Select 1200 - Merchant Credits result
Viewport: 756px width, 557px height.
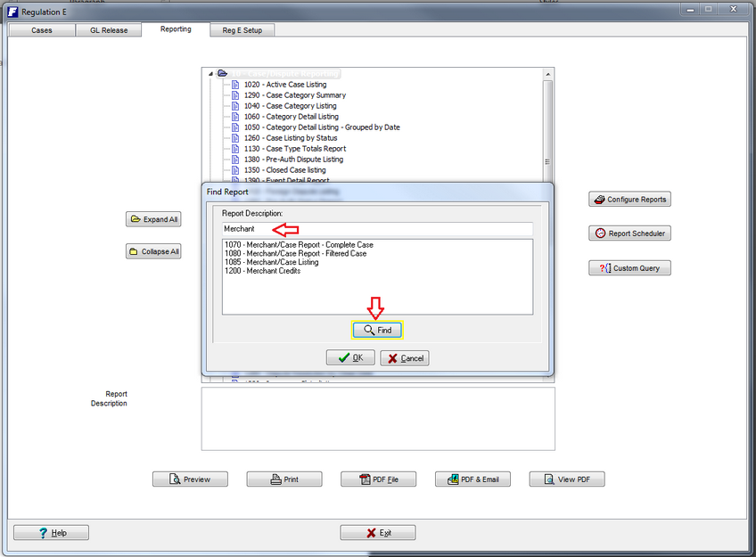click(x=262, y=271)
